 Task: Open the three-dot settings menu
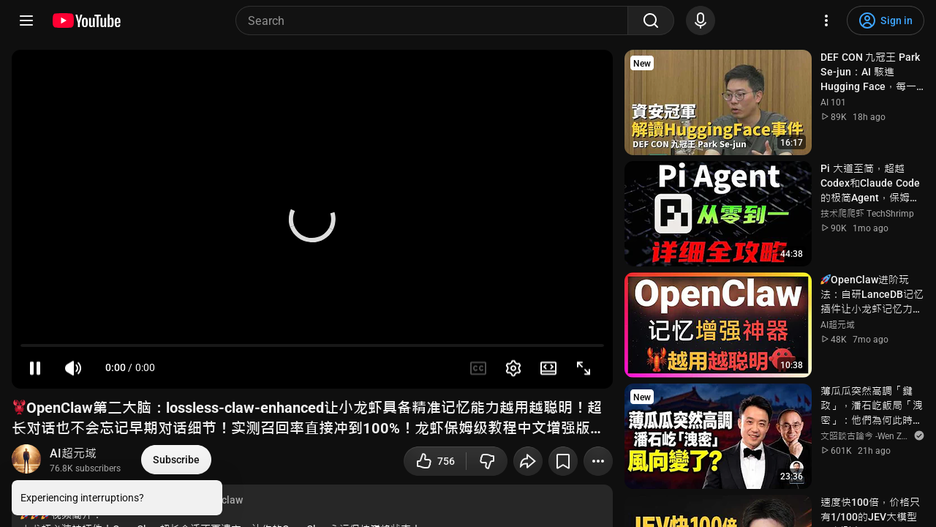(x=826, y=21)
